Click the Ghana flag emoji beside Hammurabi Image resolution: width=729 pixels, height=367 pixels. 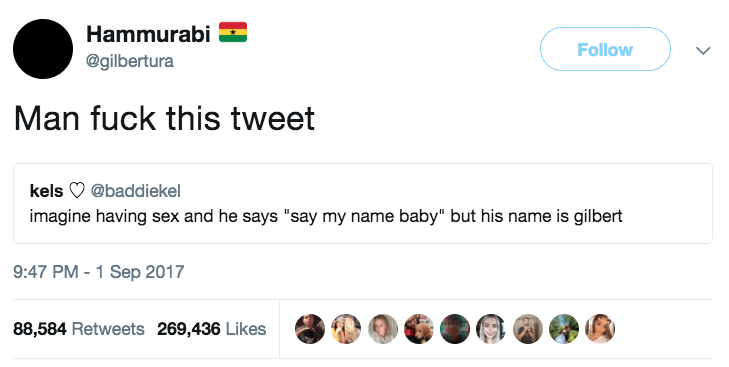click(233, 32)
